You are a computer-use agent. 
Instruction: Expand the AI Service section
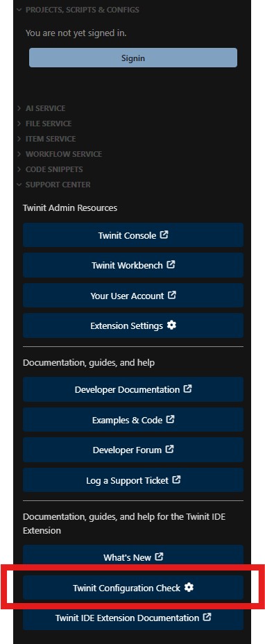coord(41,108)
